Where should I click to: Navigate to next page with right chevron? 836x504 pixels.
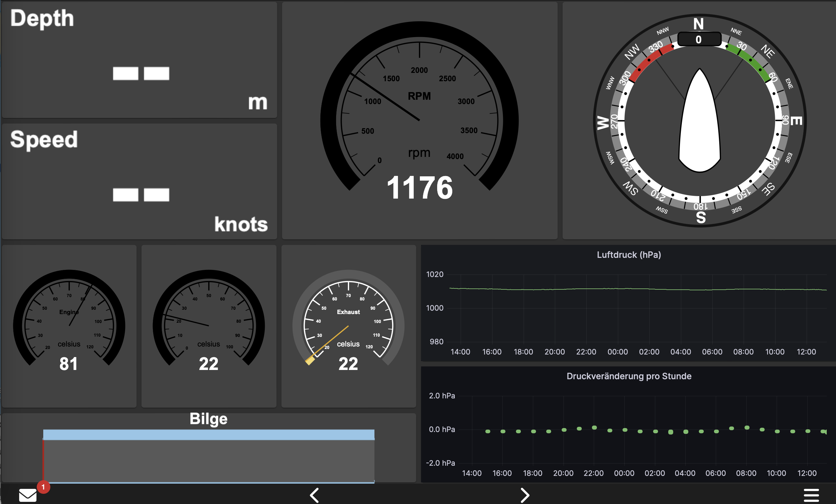coord(525,495)
